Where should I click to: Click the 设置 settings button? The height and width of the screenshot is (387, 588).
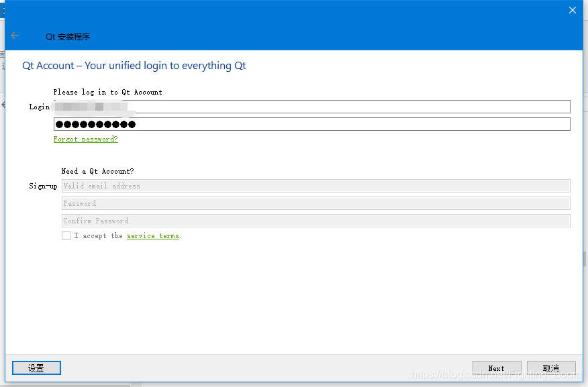click(36, 368)
